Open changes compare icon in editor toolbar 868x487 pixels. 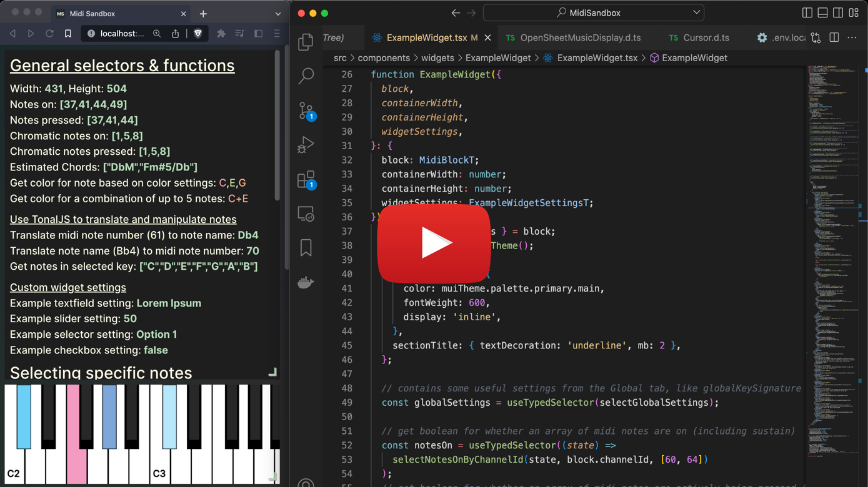tap(816, 37)
